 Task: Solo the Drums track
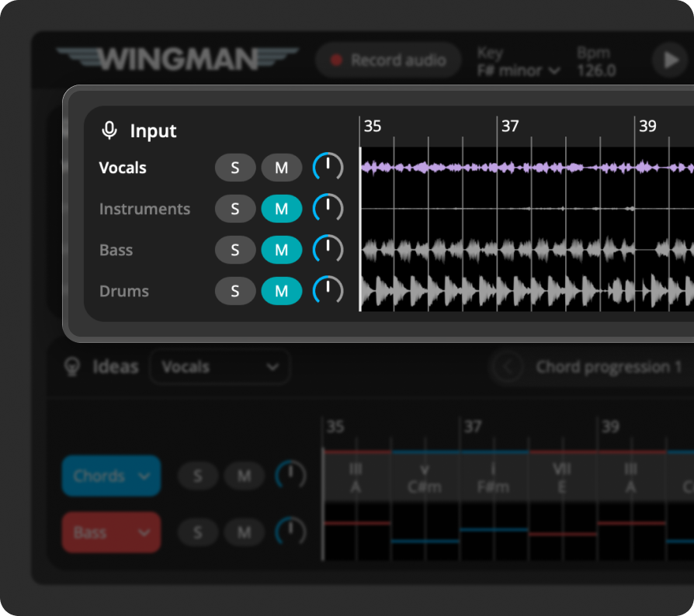tap(235, 291)
